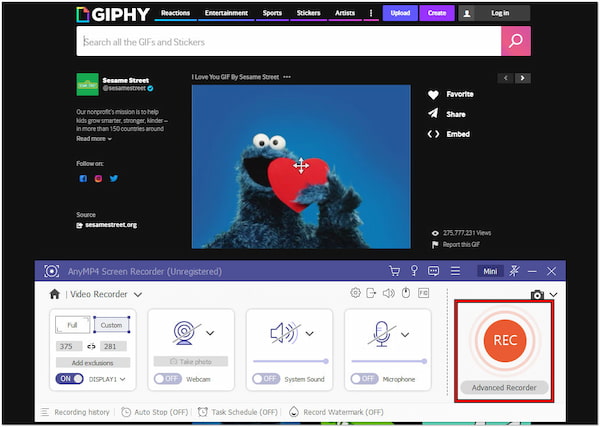Open the shopping cart purchase icon
This screenshot has height=427, width=600.
(395, 271)
